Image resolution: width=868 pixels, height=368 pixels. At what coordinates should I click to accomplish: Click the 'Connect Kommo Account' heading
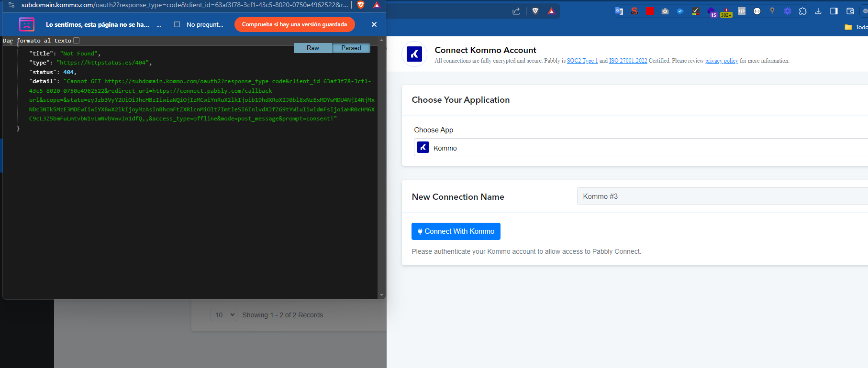click(x=485, y=50)
